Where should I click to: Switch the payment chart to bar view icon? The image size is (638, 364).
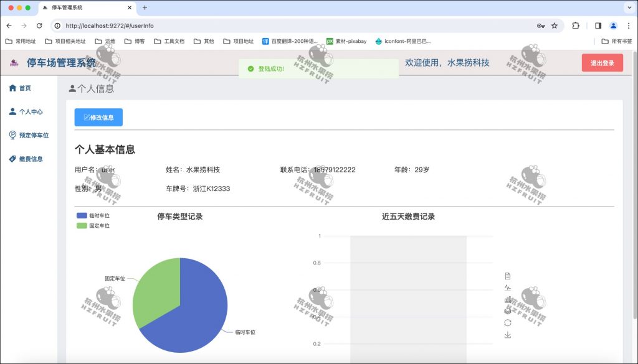tap(508, 299)
